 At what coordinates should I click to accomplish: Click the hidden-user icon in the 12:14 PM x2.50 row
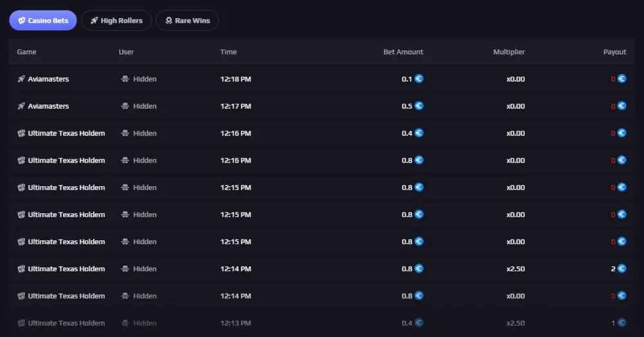125,269
